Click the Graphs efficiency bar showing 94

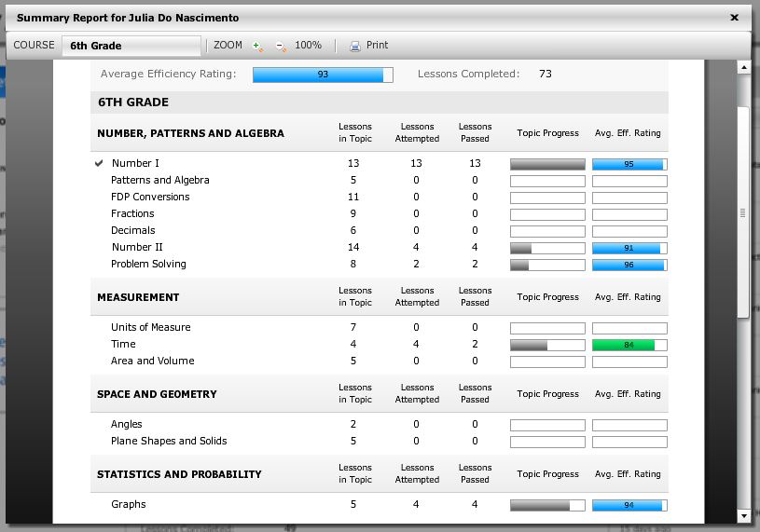tap(629, 505)
